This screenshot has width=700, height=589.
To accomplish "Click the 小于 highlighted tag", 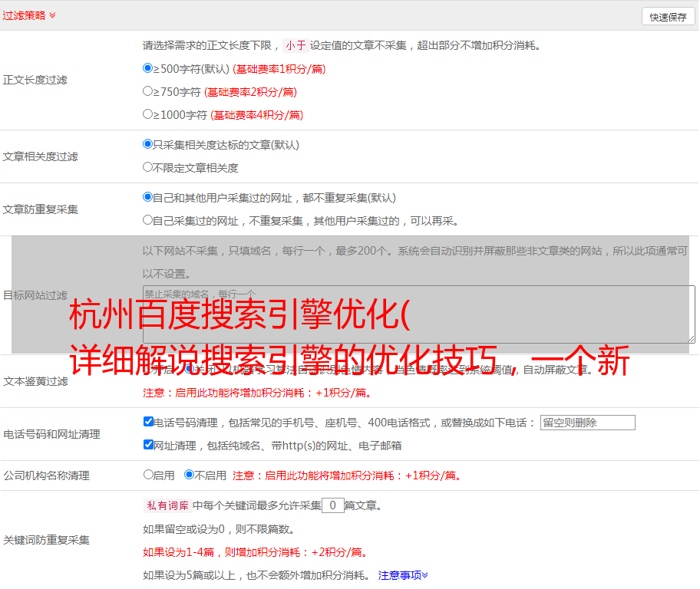I will click(x=296, y=45).
